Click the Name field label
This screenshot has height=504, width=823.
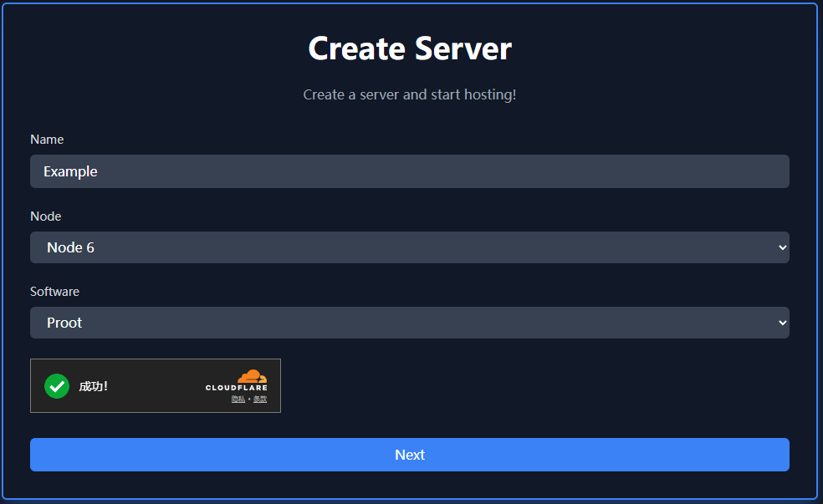click(x=47, y=140)
